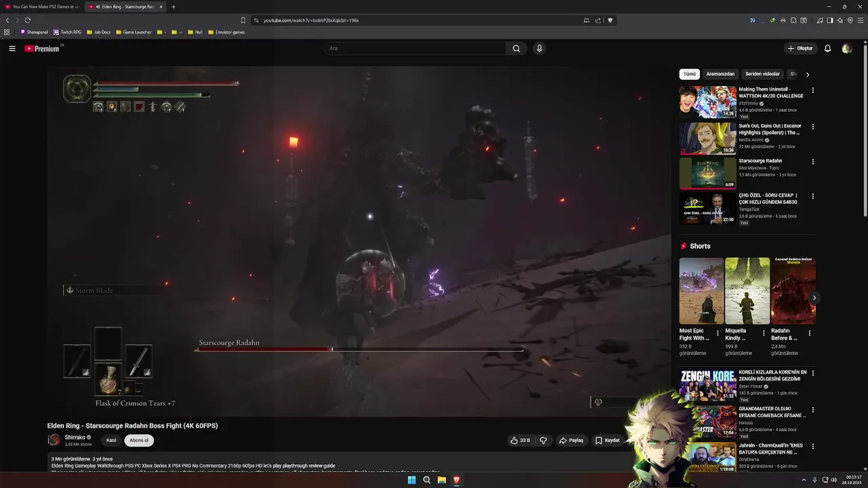868x488 pixels.
Task: Open options menu for 'Making Them Uninstall' video
Action: tap(813, 90)
